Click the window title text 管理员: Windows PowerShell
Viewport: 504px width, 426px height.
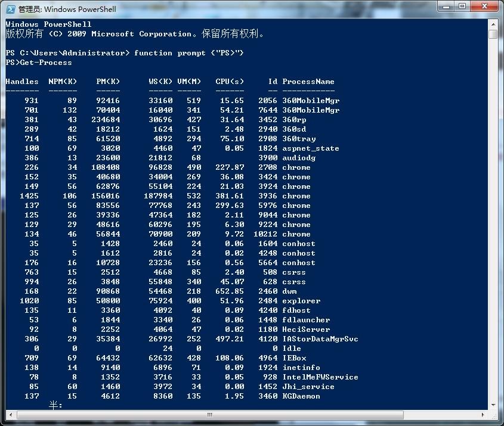[x=67, y=9]
